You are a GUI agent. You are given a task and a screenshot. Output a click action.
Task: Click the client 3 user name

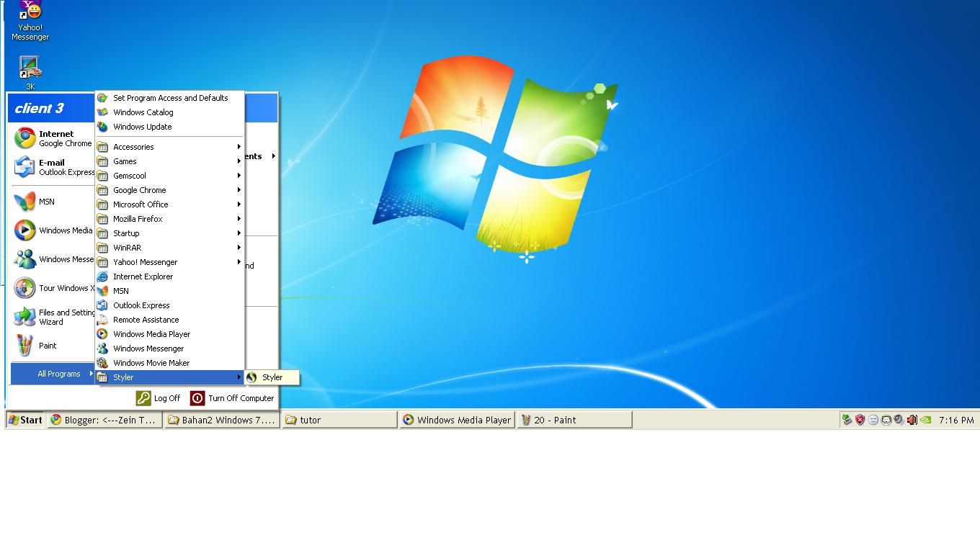click(x=39, y=108)
